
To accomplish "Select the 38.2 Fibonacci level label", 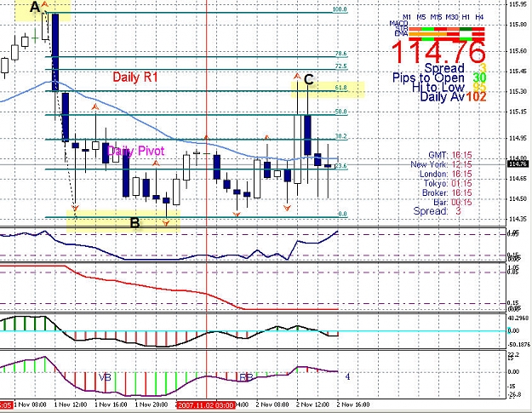I will coord(340,136).
